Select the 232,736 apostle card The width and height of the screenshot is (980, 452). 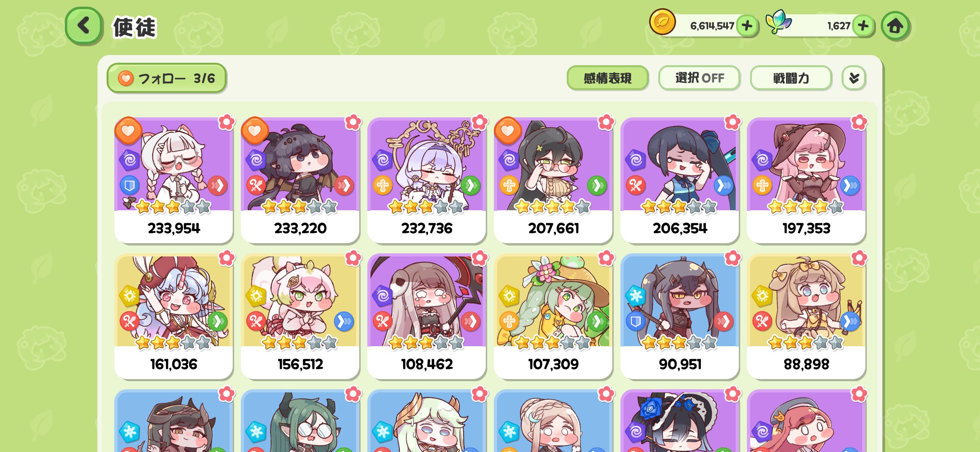tap(427, 180)
